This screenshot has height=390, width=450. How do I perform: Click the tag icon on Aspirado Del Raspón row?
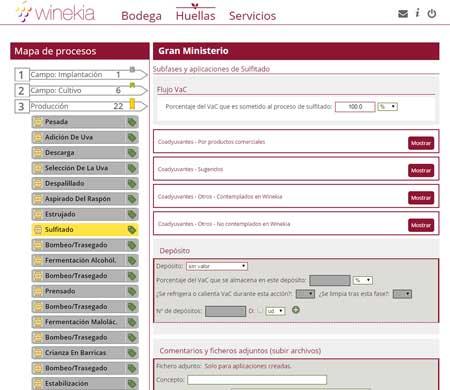pyautogui.click(x=132, y=199)
